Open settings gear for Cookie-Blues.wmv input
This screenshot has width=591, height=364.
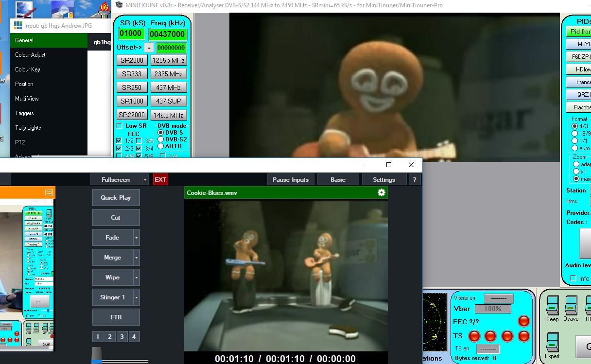point(382,193)
